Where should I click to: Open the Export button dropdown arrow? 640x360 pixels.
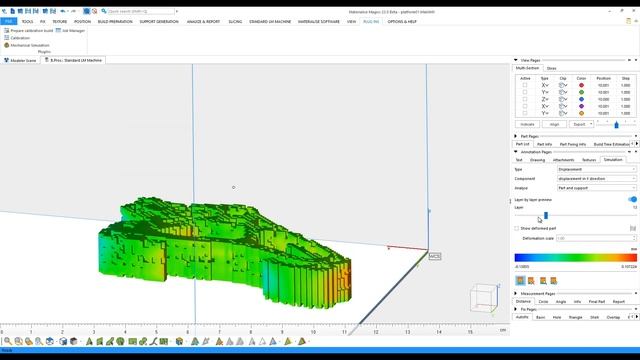pos(591,124)
